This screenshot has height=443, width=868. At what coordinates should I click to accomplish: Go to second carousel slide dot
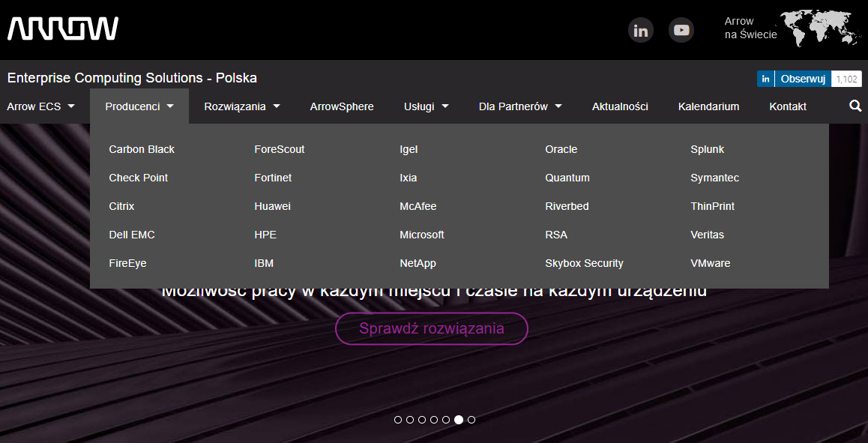coord(410,420)
